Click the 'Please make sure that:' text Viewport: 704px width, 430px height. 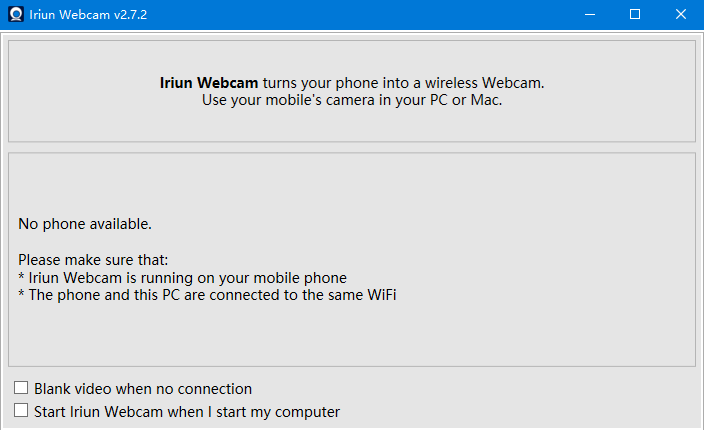[x=93, y=260]
